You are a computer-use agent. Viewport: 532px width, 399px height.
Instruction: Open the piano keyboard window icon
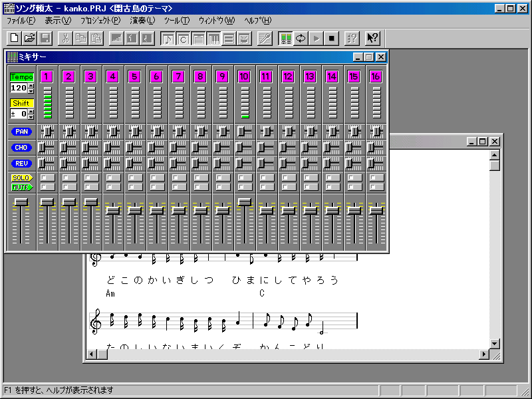pyautogui.click(x=213, y=39)
